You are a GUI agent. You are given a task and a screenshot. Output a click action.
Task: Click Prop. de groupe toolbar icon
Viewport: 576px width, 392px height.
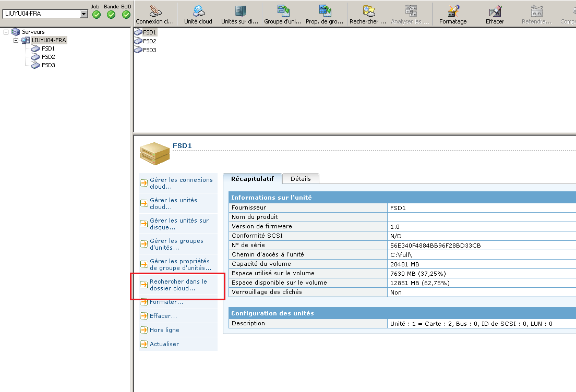[x=325, y=14]
